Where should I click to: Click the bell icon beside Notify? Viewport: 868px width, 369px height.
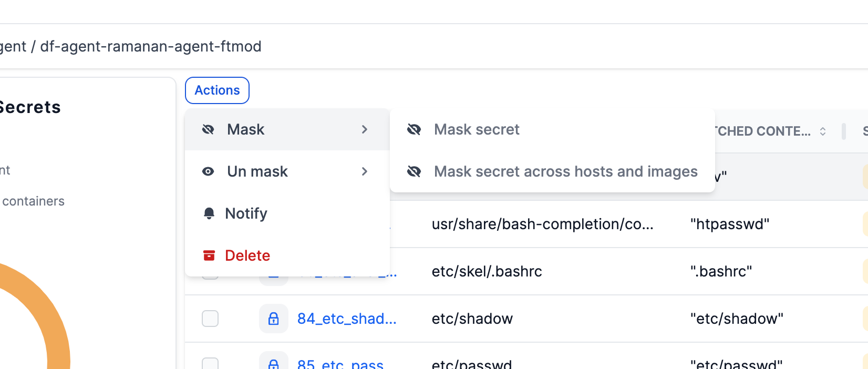point(208,213)
